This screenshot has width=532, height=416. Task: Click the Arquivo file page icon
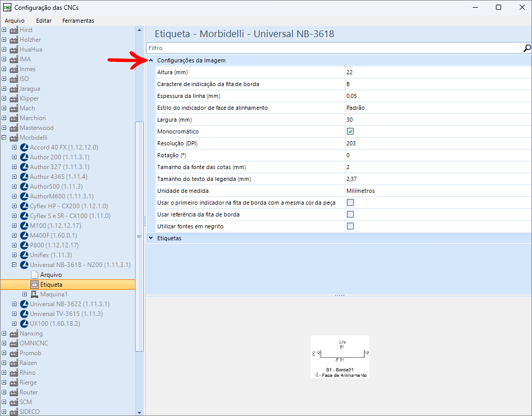34,275
